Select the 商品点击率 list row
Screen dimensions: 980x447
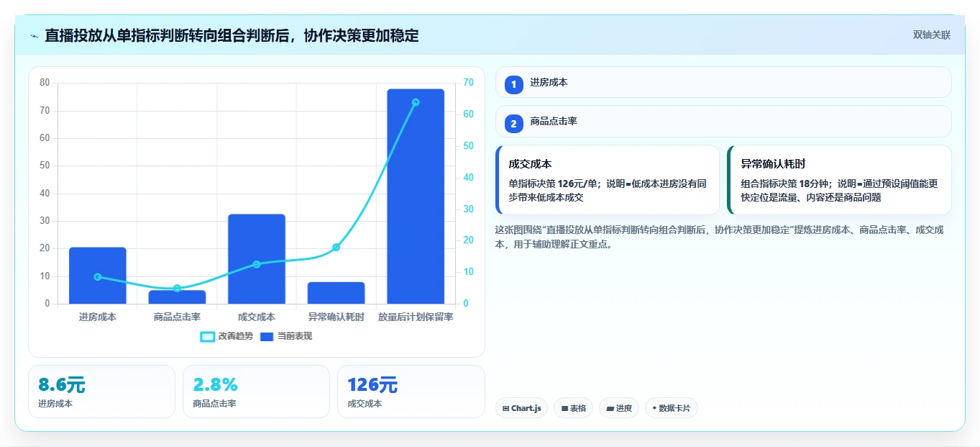723,121
